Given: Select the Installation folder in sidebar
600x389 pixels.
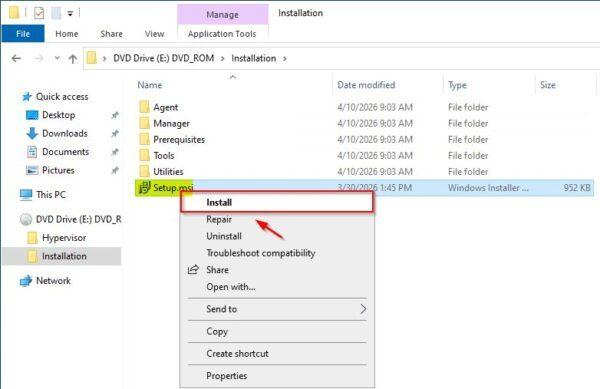Looking at the screenshot, I should coord(64,256).
